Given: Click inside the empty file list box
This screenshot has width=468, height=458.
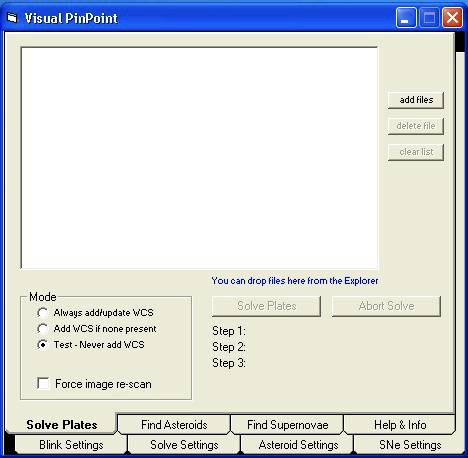Looking at the screenshot, I should [199, 158].
